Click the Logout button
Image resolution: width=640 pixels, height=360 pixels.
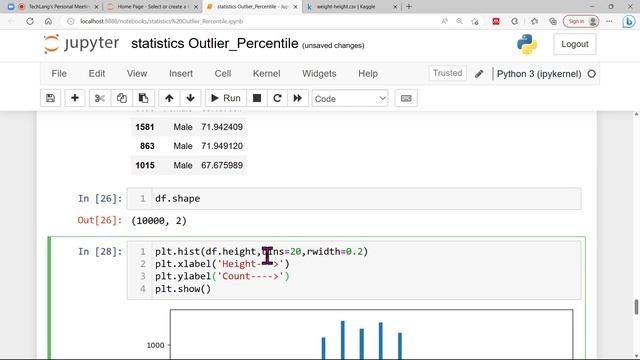575,44
